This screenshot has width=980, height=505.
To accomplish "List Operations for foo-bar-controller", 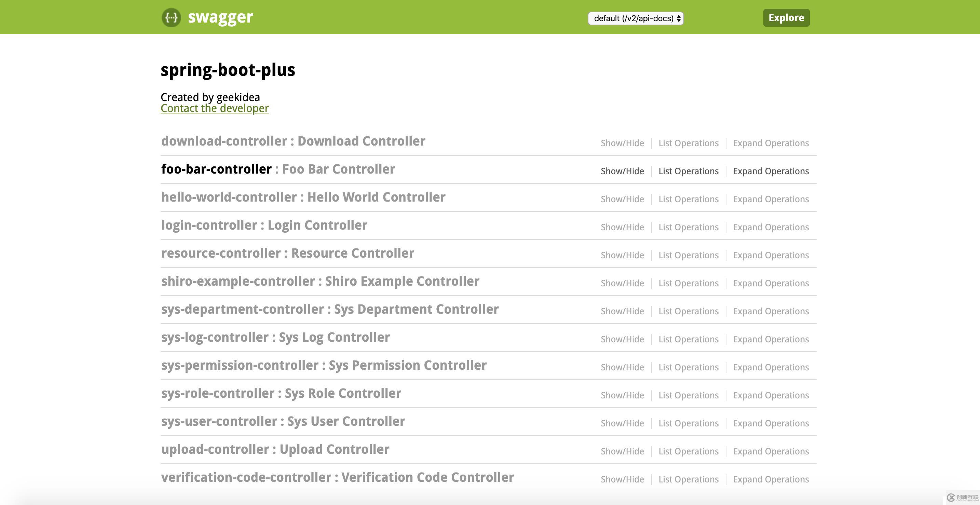I will click(689, 172).
